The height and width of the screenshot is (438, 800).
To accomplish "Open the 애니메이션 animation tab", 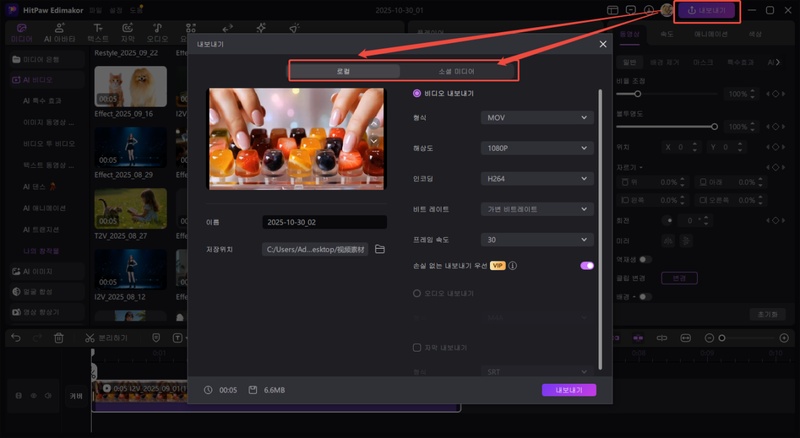I will (x=711, y=34).
